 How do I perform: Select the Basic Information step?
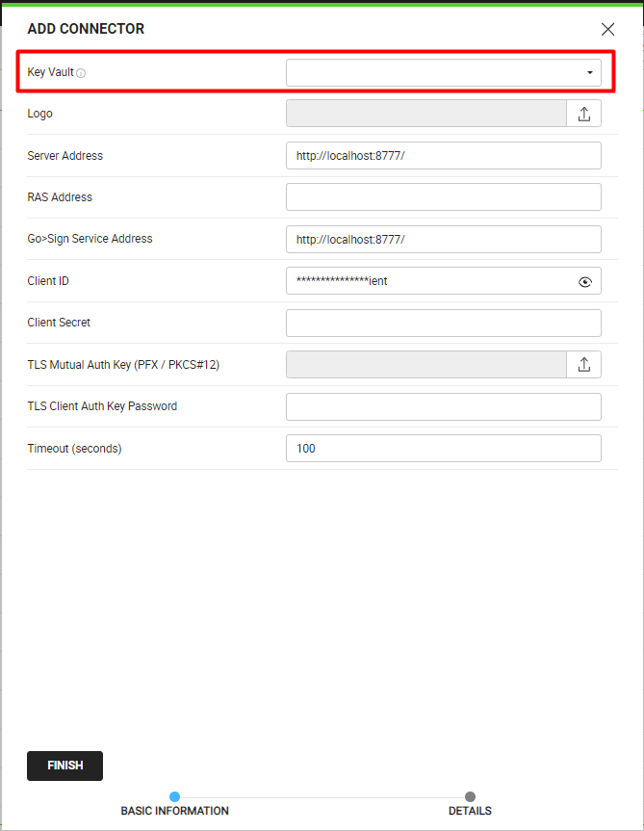[175, 811]
